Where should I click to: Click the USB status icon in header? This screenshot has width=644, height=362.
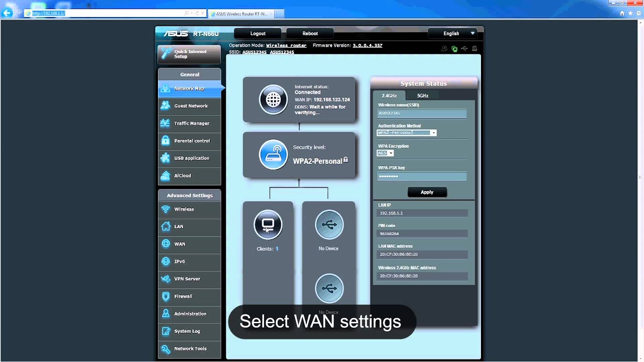pyautogui.click(x=464, y=49)
